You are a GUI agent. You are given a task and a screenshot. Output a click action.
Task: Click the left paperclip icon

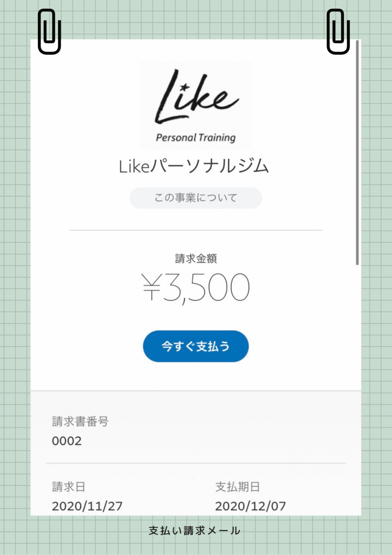pos(49,31)
